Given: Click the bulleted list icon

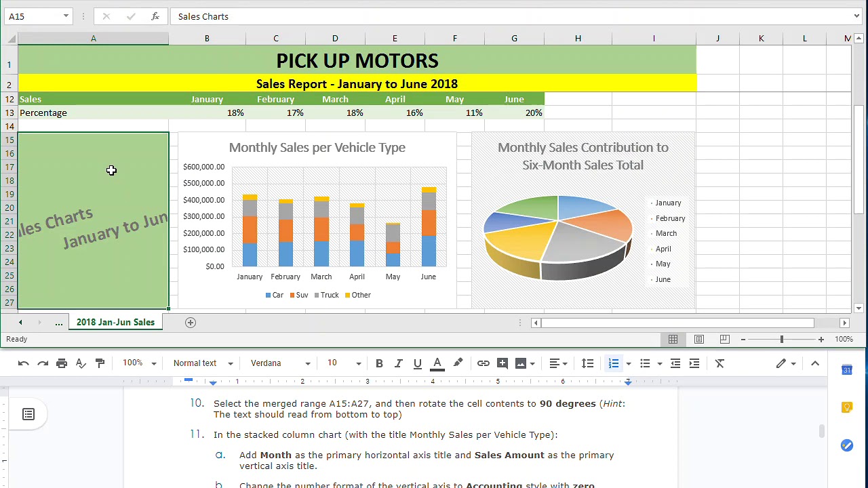Looking at the screenshot, I should pyautogui.click(x=645, y=363).
